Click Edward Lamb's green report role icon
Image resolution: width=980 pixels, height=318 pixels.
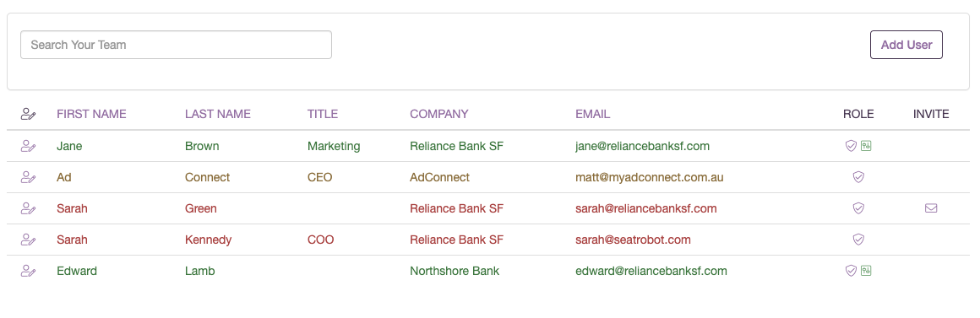coord(866,271)
